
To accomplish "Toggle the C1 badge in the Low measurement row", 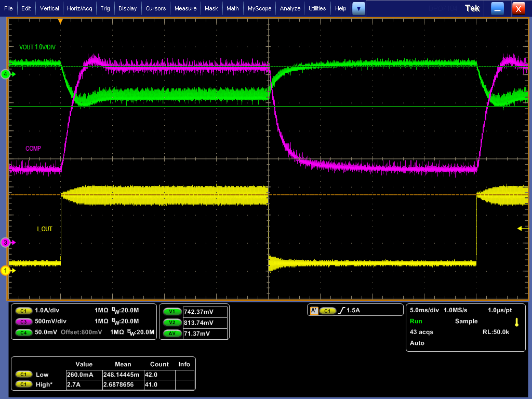I will [x=24, y=374].
